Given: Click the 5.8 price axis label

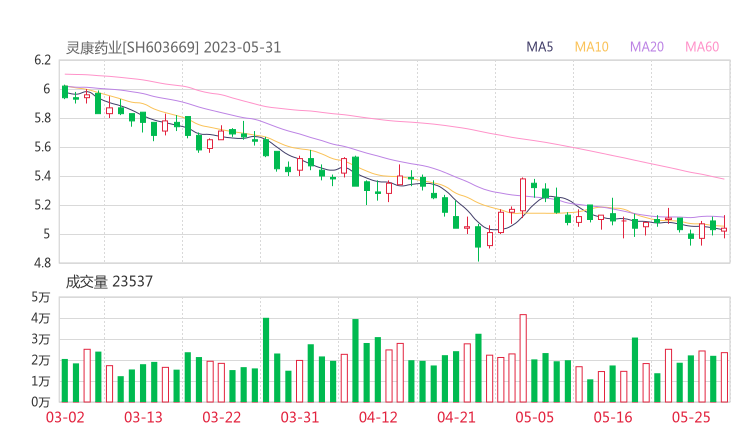Looking at the screenshot, I should (42, 118).
